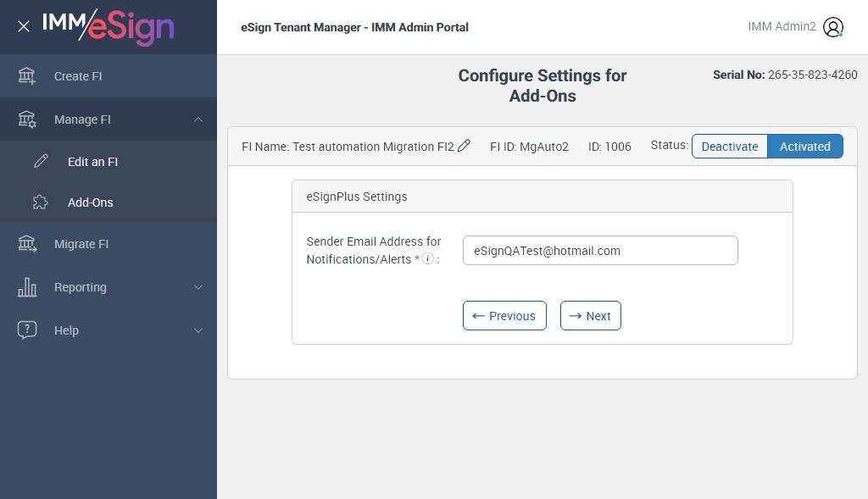The image size is (868, 499).
Task: Click the Reporting bar chart icon
Action: 27,287
